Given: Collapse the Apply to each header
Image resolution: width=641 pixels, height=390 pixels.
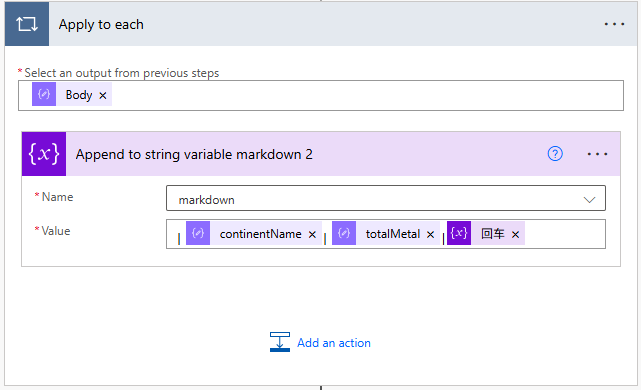Looking at the screenshot, I should tap(321, 24).
